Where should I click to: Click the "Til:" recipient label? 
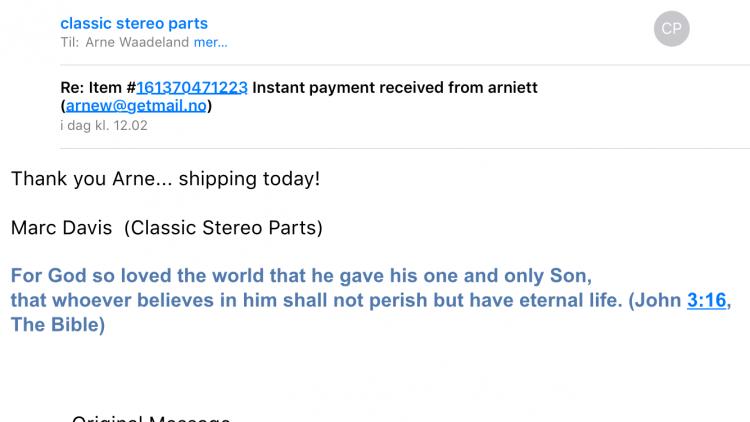68,42
